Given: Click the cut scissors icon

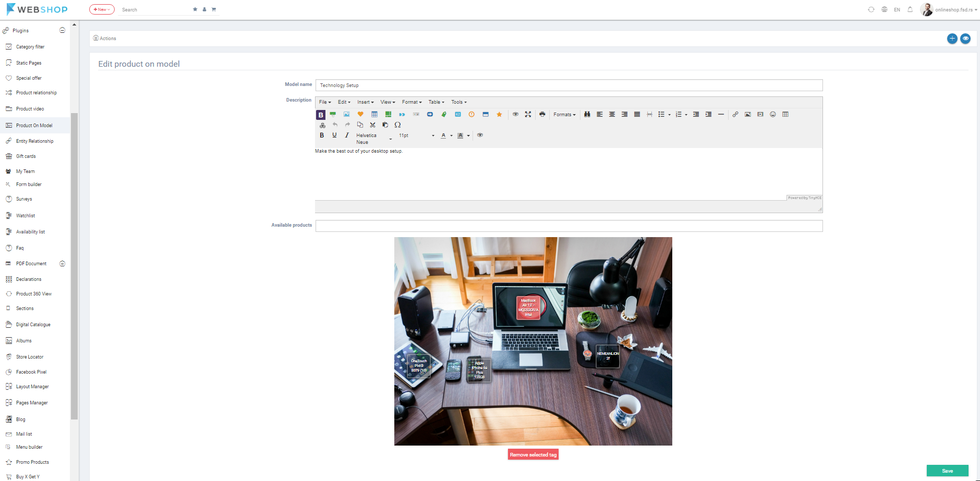Looking at the screenshot, I should click(x=372, y=125).
